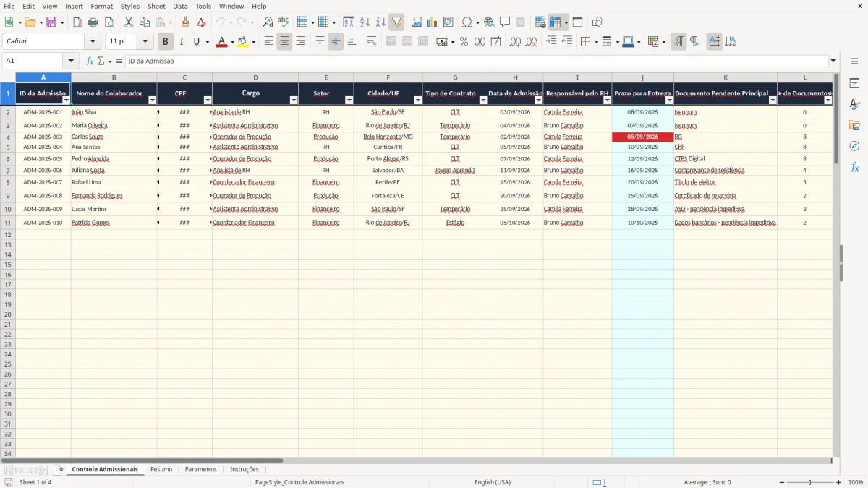Sort ascending with the A-Z icon
This screenshot has width=868, height=488.
pyautogui.click(x=365, y=22)
